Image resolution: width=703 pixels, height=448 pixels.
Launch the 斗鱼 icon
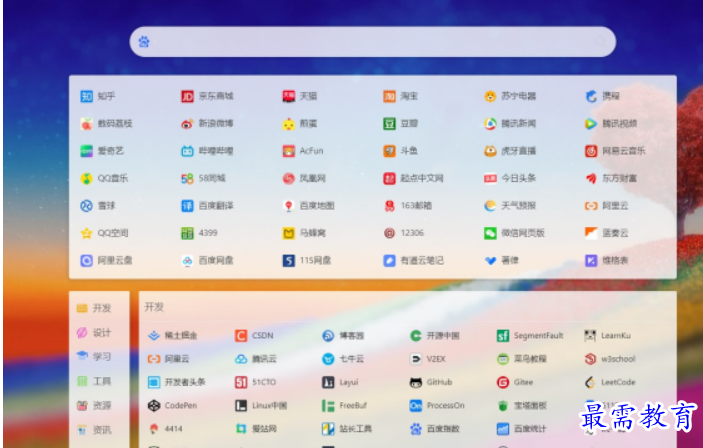[389, 151]
